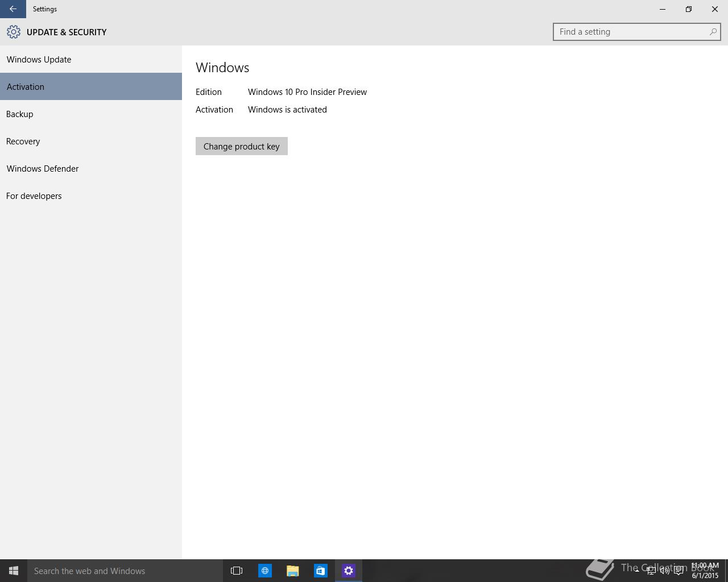728x582 pixels.
Task: Click the Activation label in content pane
Action: [214, 110]
